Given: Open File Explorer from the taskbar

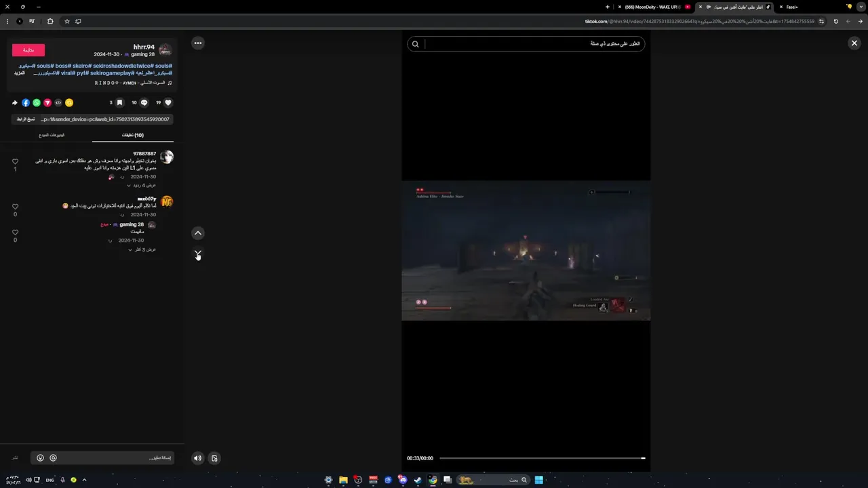Looking at the screenshot, I should click(343, 480).
